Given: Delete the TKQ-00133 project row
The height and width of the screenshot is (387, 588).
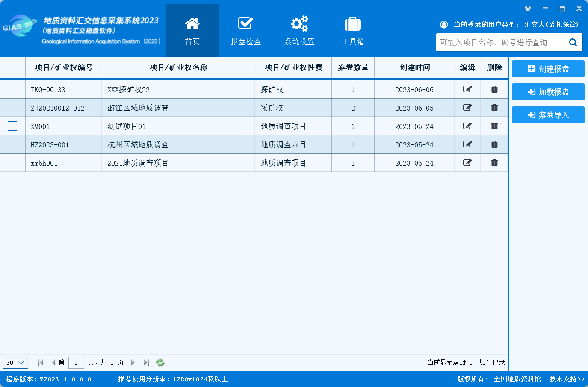Looking at the screenshot, I should (x=494, y=89).
